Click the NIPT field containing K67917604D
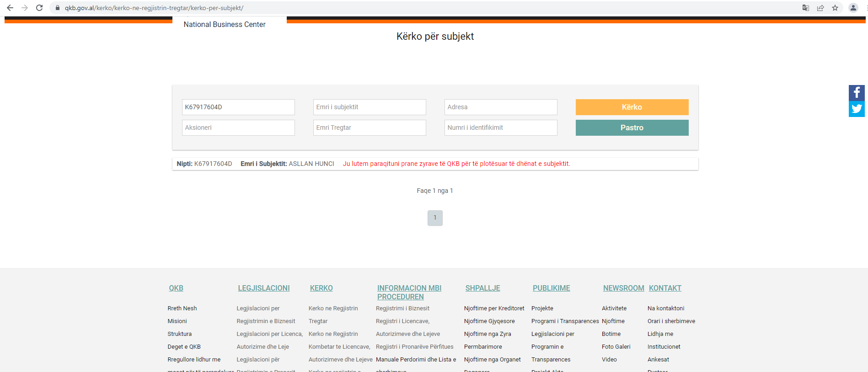 click(238, 107)
